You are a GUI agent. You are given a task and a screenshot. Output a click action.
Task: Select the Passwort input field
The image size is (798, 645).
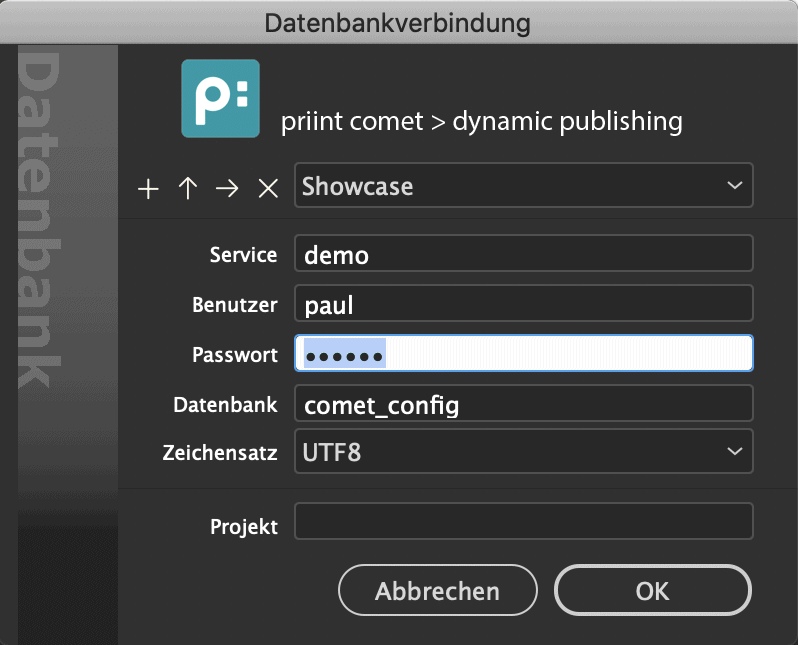point(524,353)
